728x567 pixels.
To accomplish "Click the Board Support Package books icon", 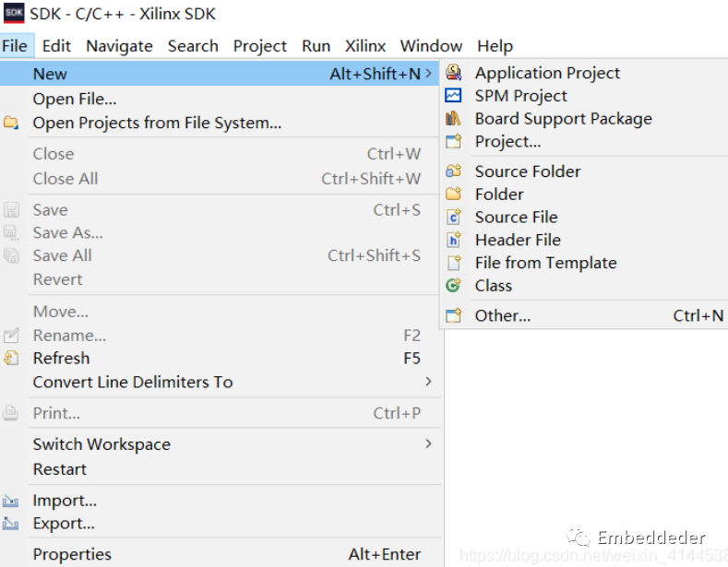I will (x=453, y=118).
